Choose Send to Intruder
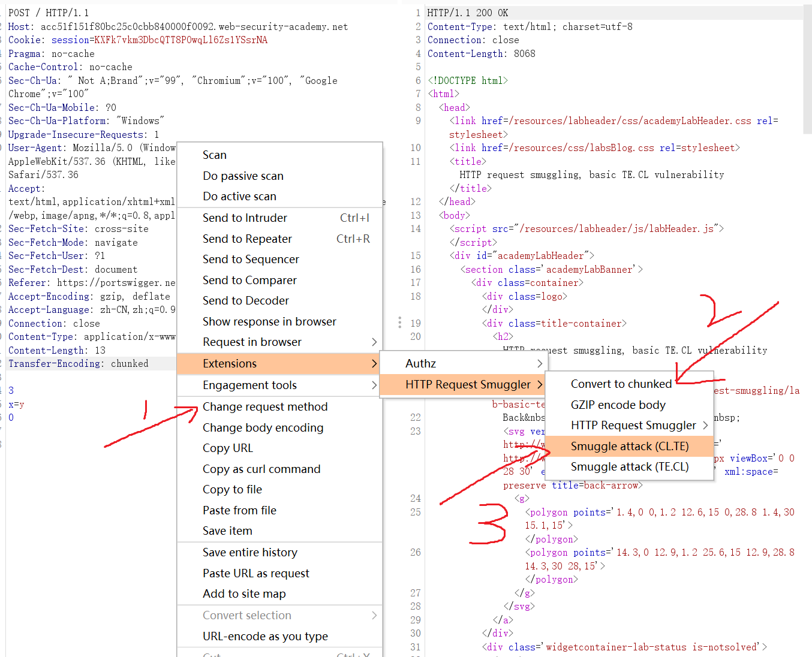 [x=279, y=218]
